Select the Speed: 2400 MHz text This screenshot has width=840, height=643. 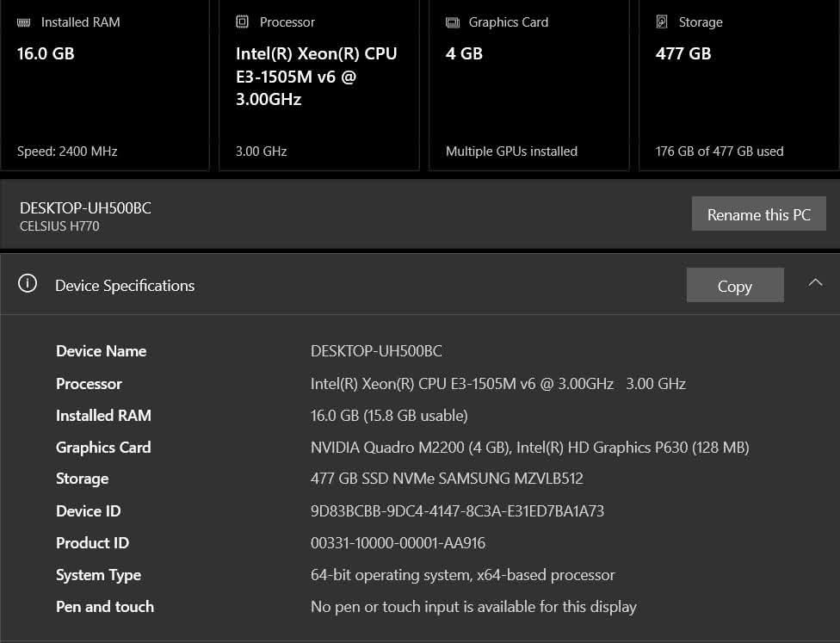point(67,151)
